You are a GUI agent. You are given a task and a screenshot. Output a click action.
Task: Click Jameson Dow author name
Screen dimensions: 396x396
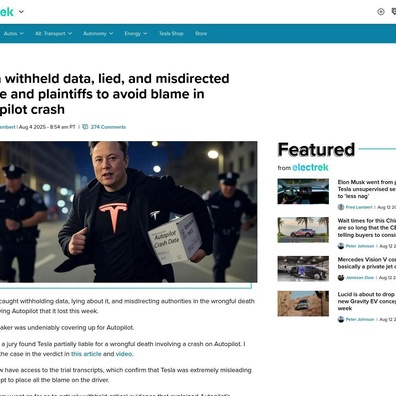coord(360,278)
